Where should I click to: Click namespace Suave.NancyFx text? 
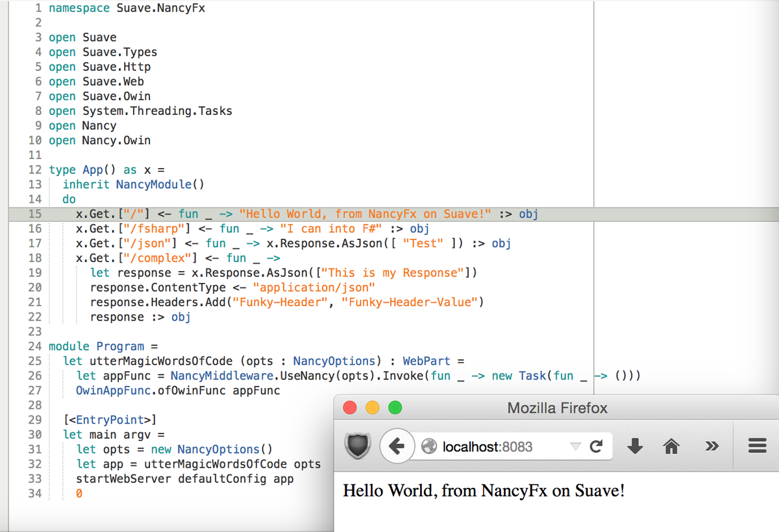pos(127,8)
